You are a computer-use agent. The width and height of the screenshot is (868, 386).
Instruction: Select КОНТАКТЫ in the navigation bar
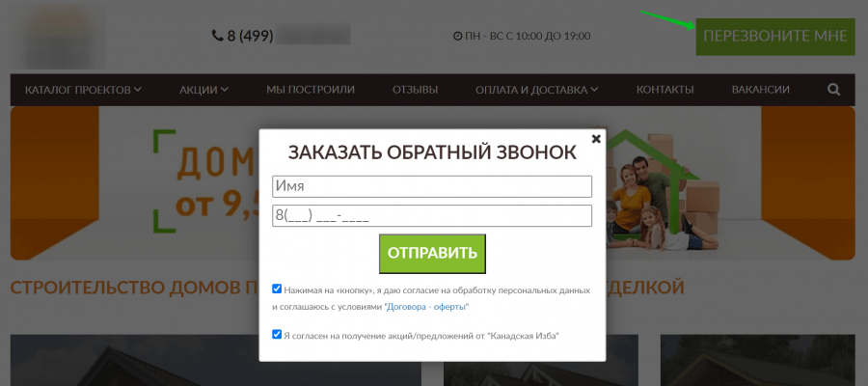[665, 90]
